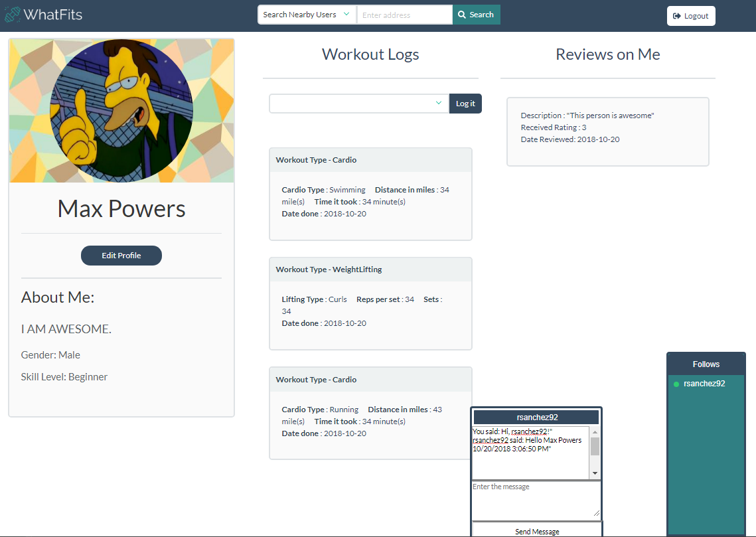Click the chat scrollbar thumb

[x=595, y=446]
